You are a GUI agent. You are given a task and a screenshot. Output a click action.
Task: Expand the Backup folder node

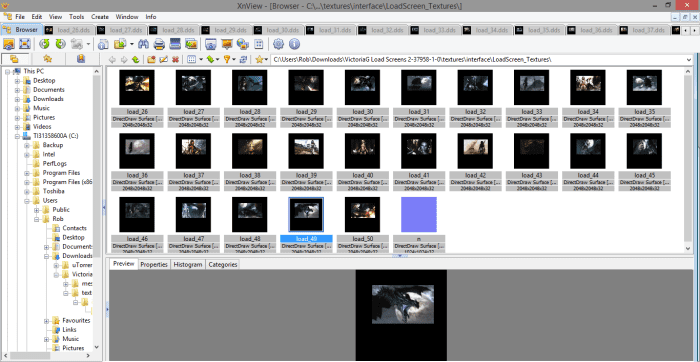[27, 145]
